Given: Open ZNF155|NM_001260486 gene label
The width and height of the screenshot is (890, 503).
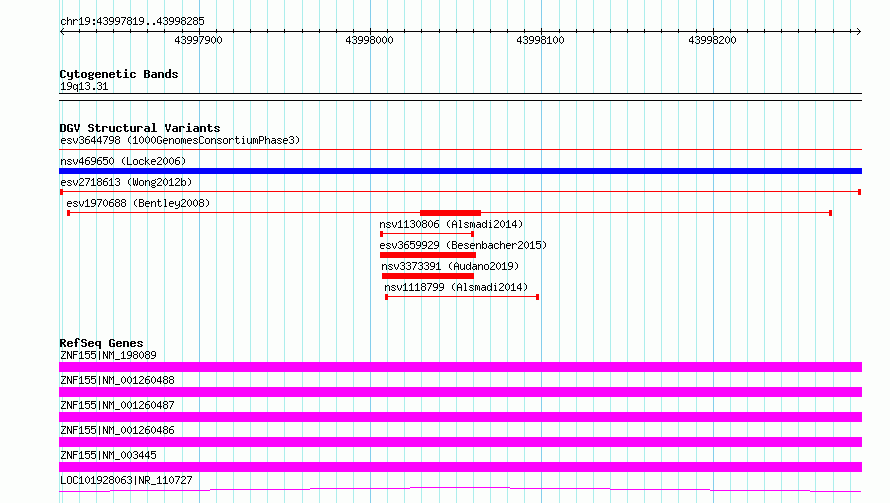Looking at the screenshot, I should [117, 430].
